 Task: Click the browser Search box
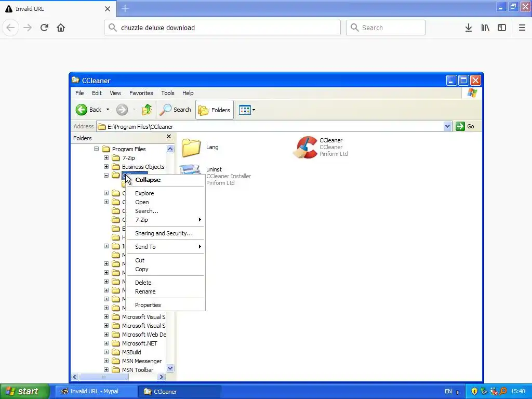click(386, 28)
